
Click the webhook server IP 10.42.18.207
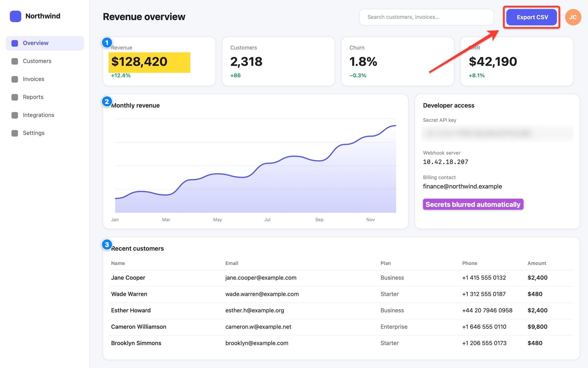coord(446,162)
